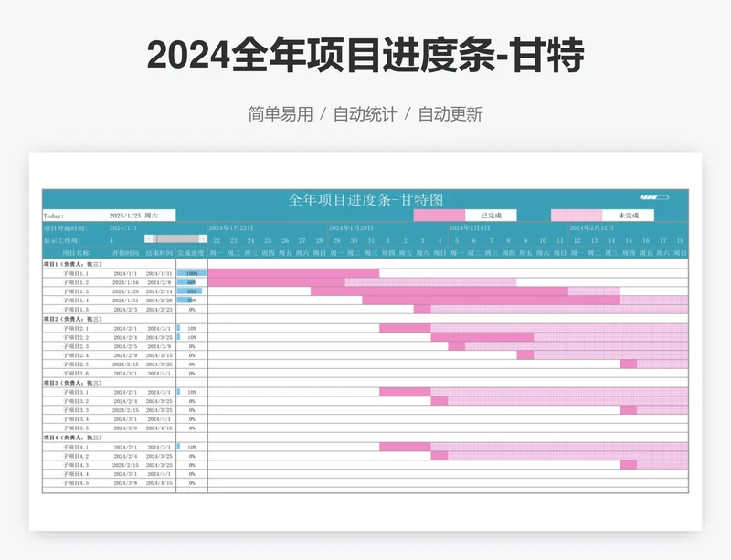Click day number 14 in the timeline

pyautogui.click(x=611, y=241)
